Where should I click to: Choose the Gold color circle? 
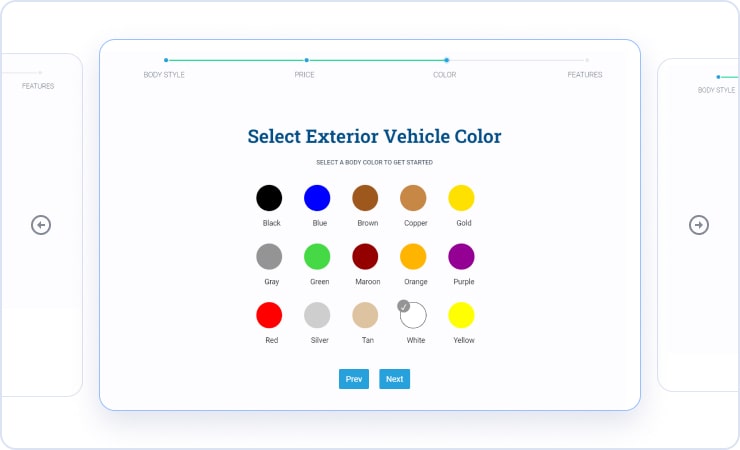(x=462, y=198)
